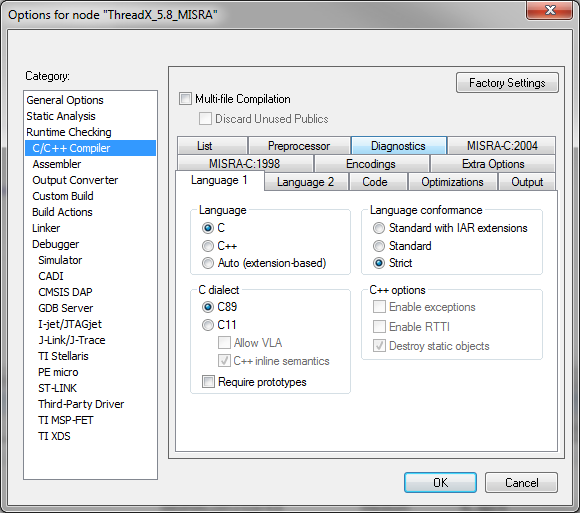Select Output Converter category
The image size is (580, 513).
click(x=90, y=180)
